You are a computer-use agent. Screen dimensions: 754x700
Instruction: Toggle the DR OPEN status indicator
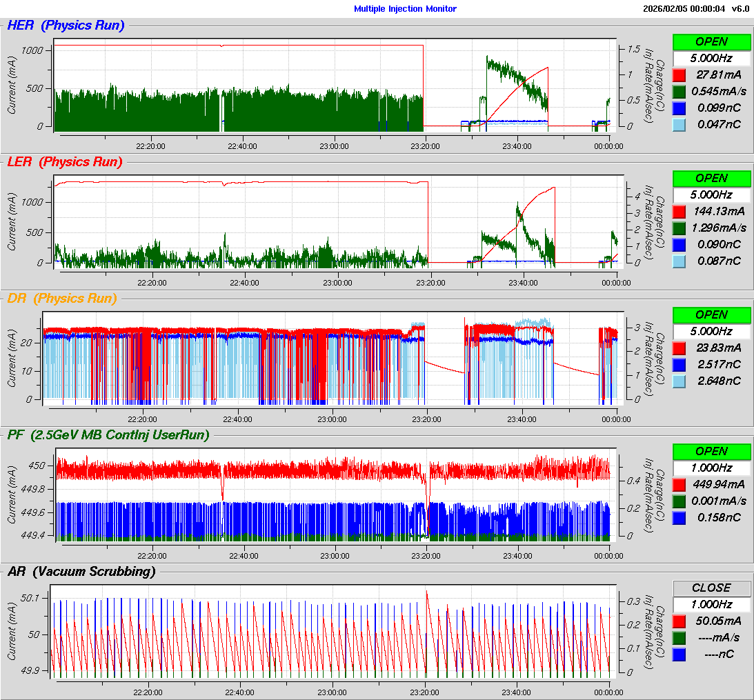[x=711, y=314]
